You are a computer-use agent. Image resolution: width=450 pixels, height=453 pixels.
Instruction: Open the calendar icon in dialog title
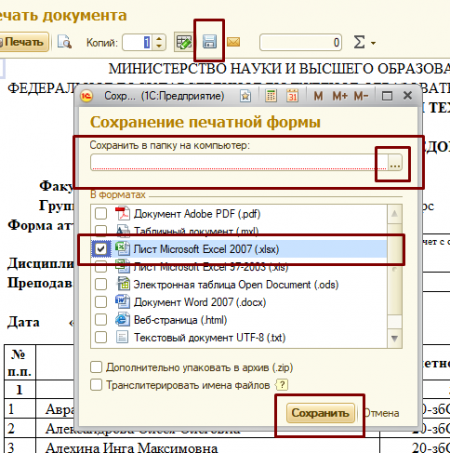(x=292, y=96)
